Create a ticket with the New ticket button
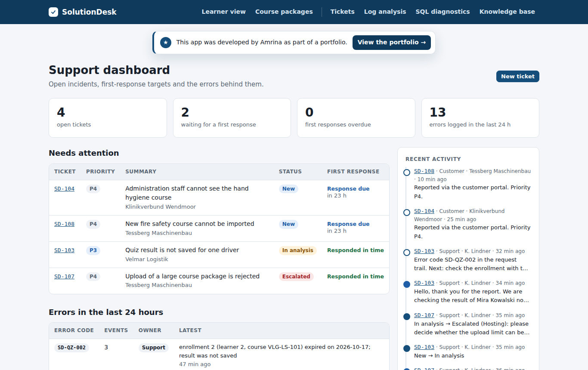The height and width of the screenshot is (370, 588). coord(518,76)
